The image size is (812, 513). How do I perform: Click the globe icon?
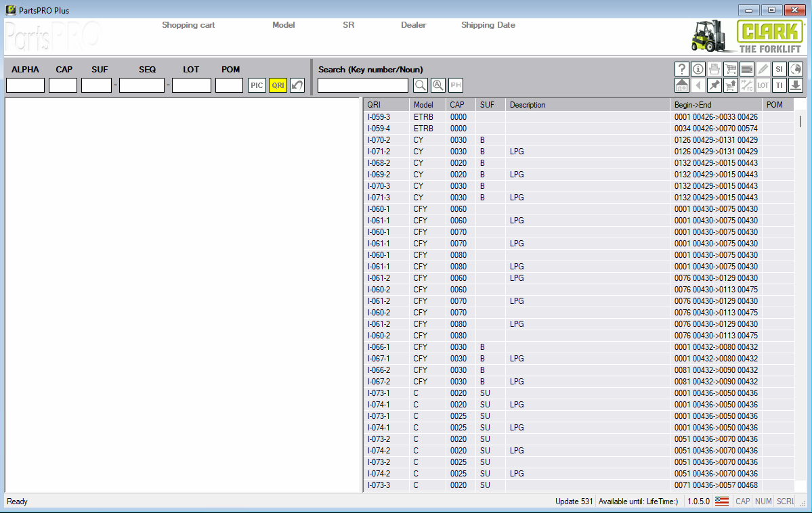click(x=796, y=69)
